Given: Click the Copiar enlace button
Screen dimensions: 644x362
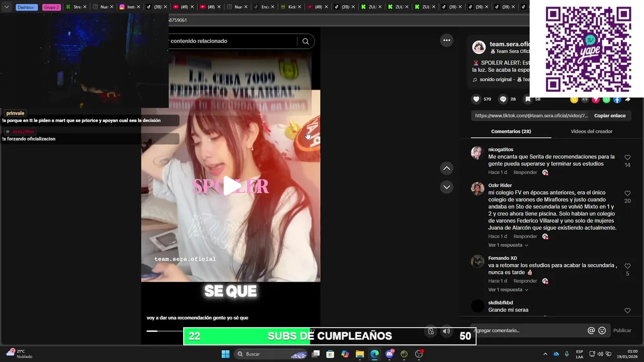Looking at the screenshot, I should 610,116.
